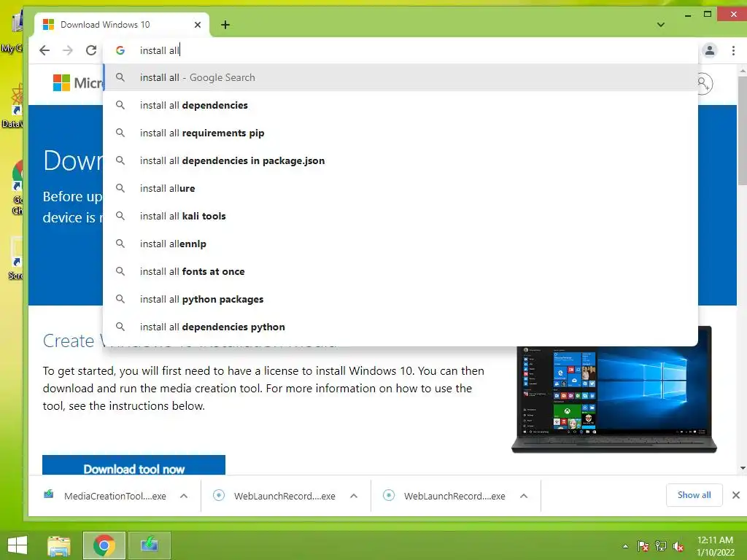Expand options for second WebLaunchRecord.exe download
This screenshot has height=560, width=747.
coord(524,496)
